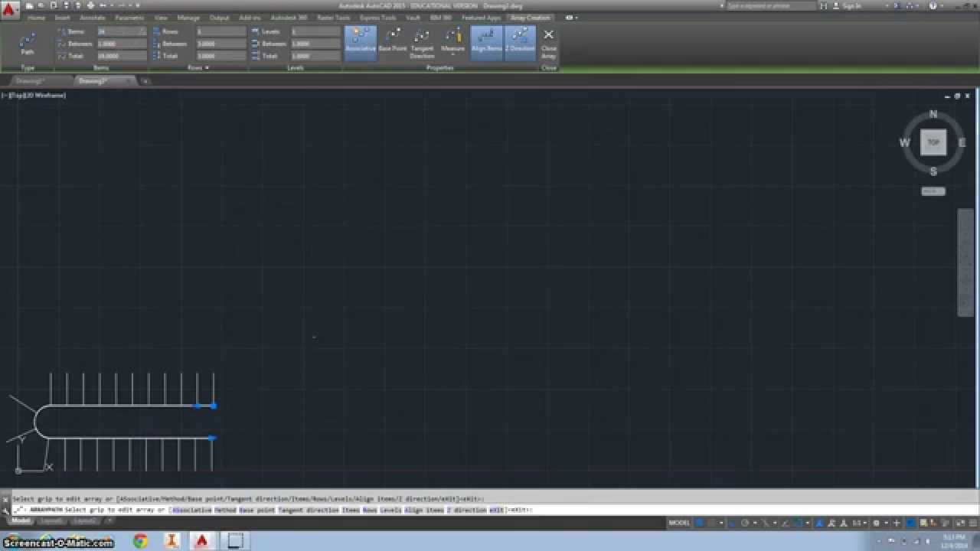Image resolution: width=980 pixels, height=551 pixels.
Task: Click the upper blue array grip
Action: click(214, 406)
